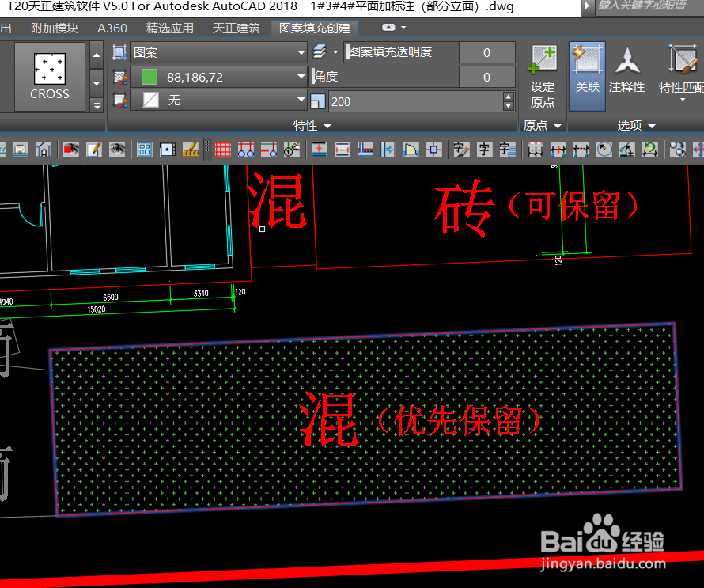Click the pencil edit note toolbar icon
This screenshot has width=704, height=588.
(94, 149)
